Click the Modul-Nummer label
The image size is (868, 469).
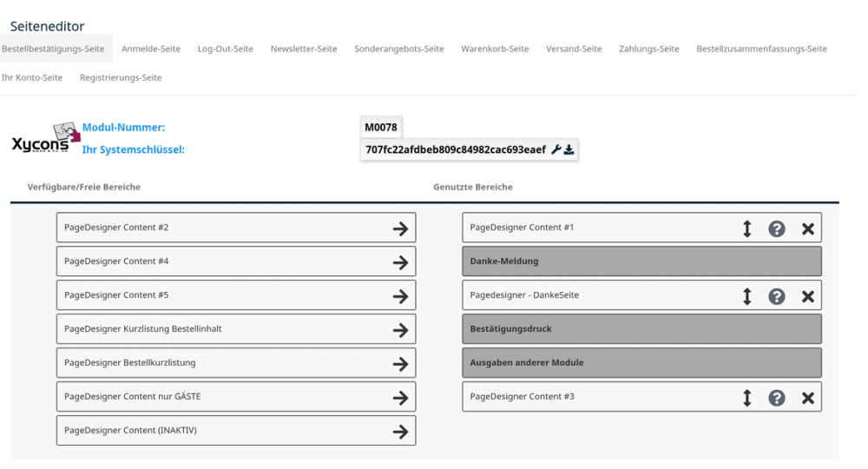tap(123, 128)
